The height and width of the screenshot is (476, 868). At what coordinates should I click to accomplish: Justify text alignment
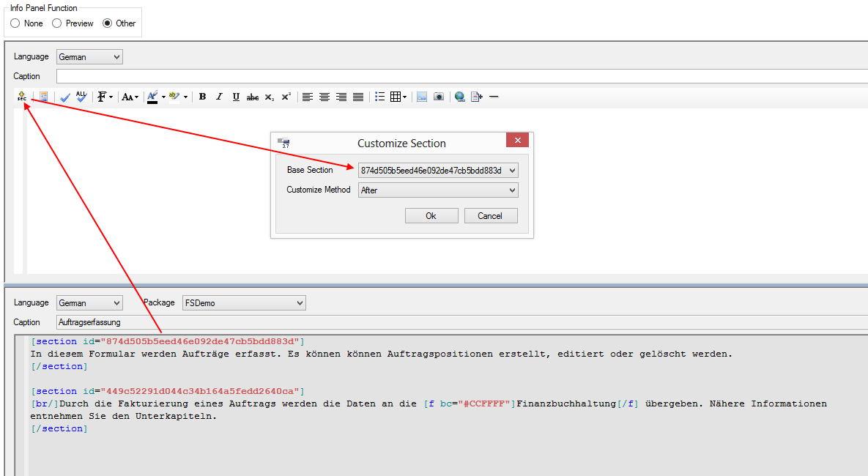point(358,97)
